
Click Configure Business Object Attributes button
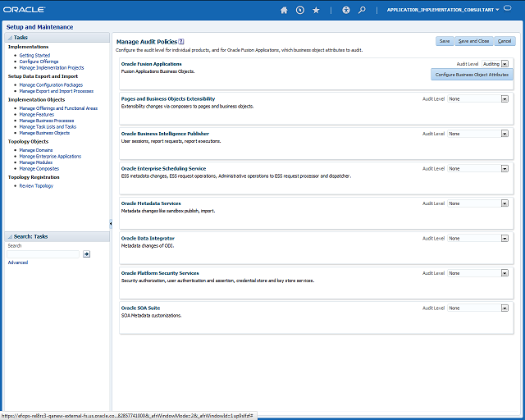point(472,75)
